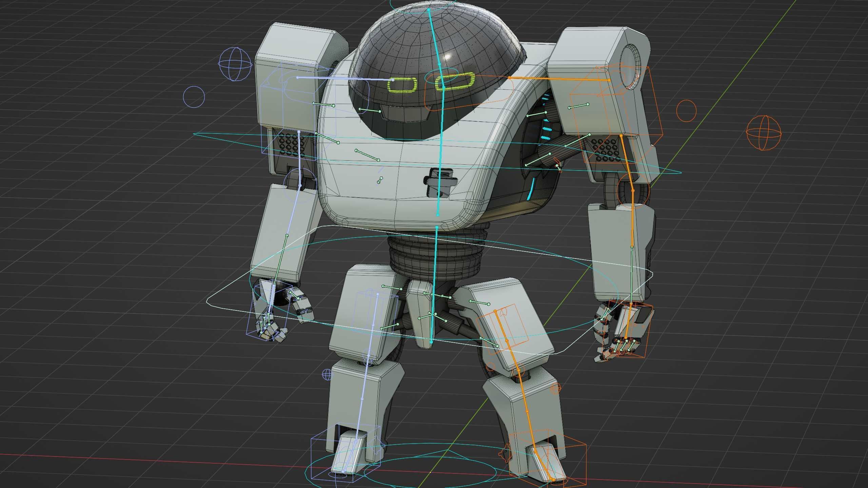
Task: Select the robot's left yellow-green eye control
Action: [x=402, y=85]
